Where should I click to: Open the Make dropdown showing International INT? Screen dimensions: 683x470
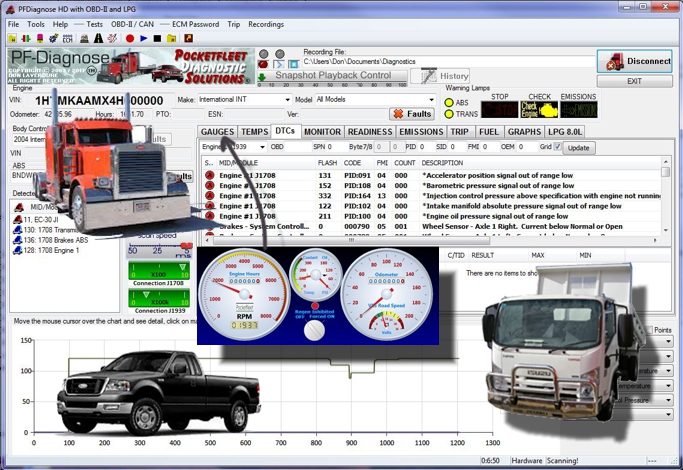[x=244, y=100]
